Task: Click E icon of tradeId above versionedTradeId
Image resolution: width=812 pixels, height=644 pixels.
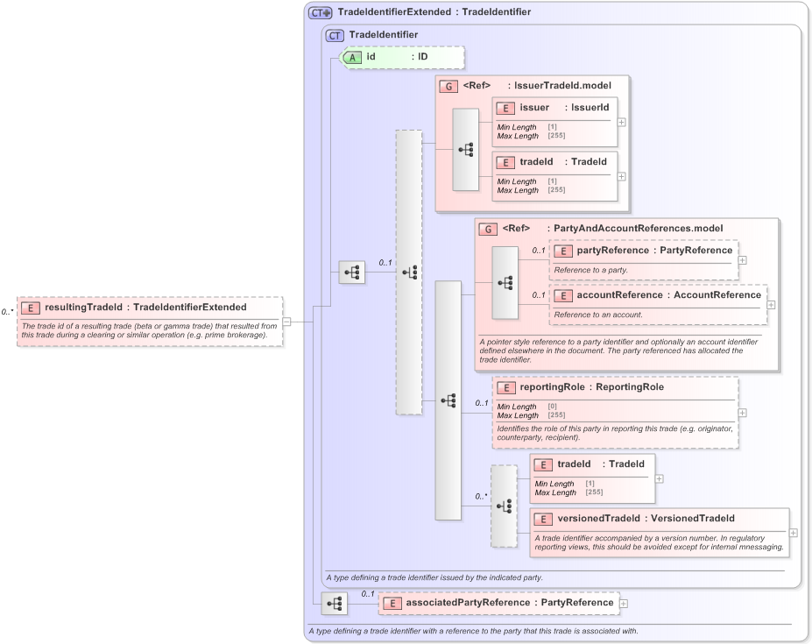Action: (543, 464)
